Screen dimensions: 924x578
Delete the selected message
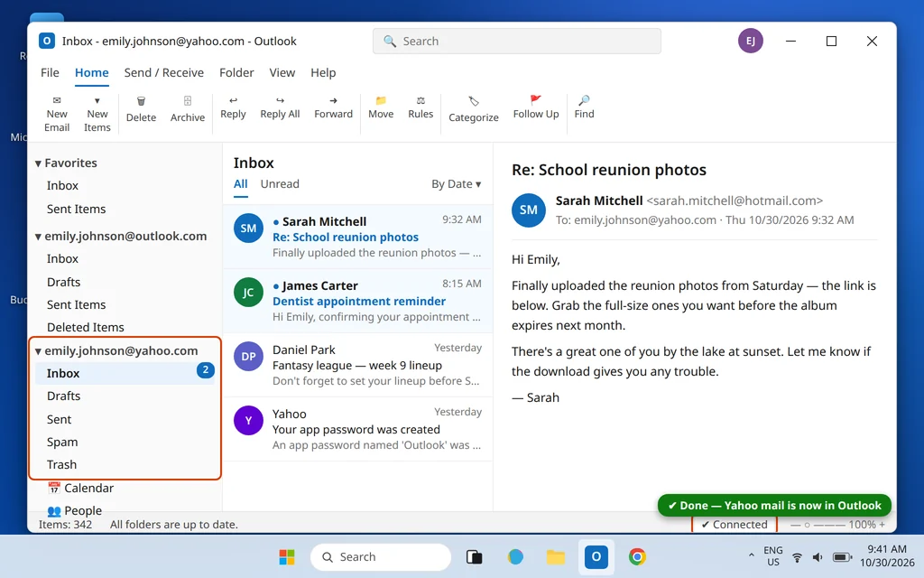(141, 109)
